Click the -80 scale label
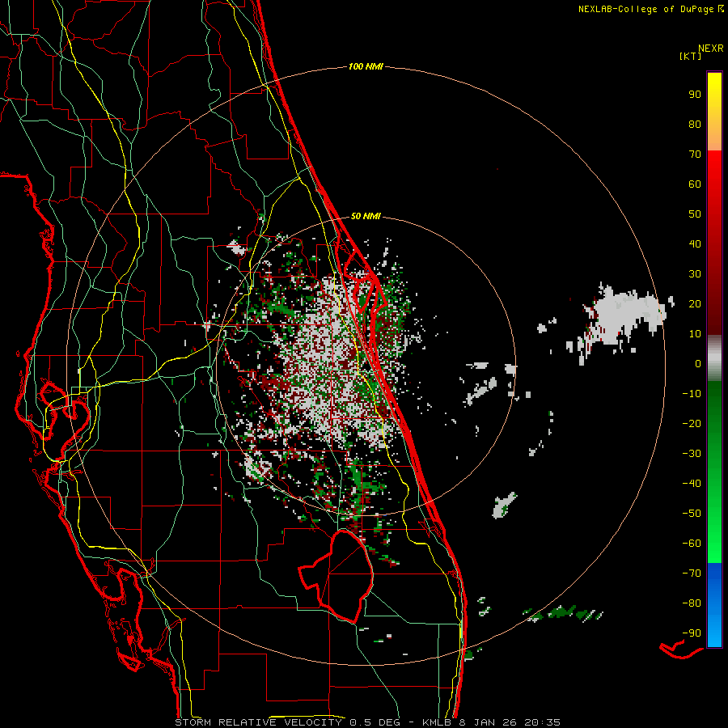Image resolution: width=728 pixels, height=728 pixels. click(692, 603)
